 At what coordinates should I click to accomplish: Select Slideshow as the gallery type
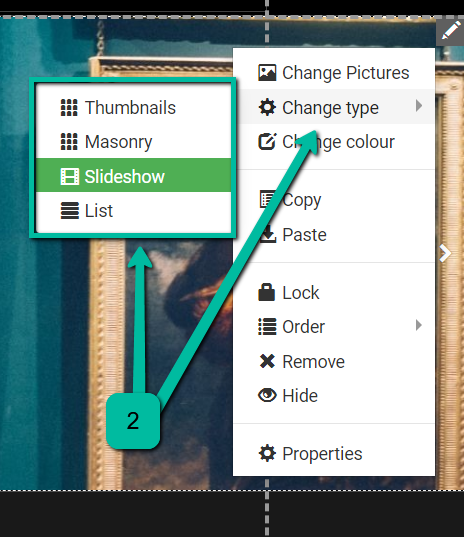[134, 175]
